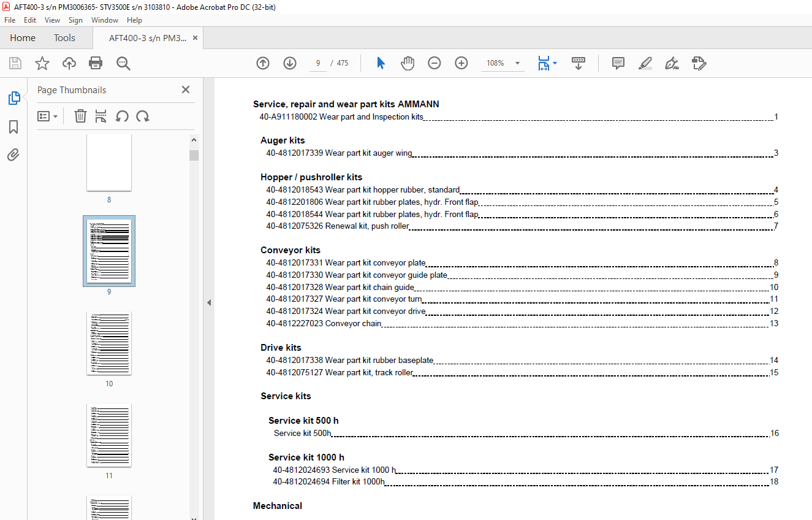Click the Drive kits heading
The image size is (812, 520).
(x=281, y=348)
